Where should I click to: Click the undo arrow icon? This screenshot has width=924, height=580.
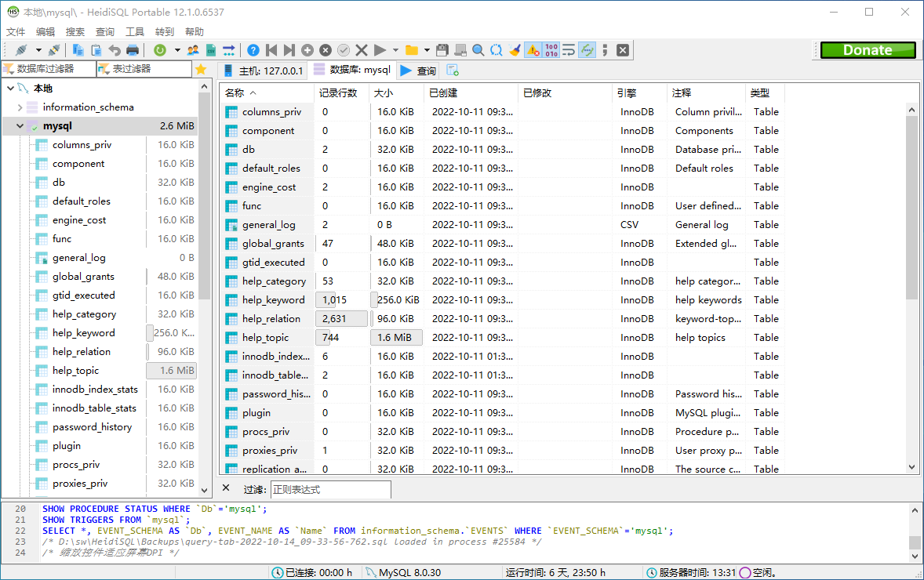point(115,50)
